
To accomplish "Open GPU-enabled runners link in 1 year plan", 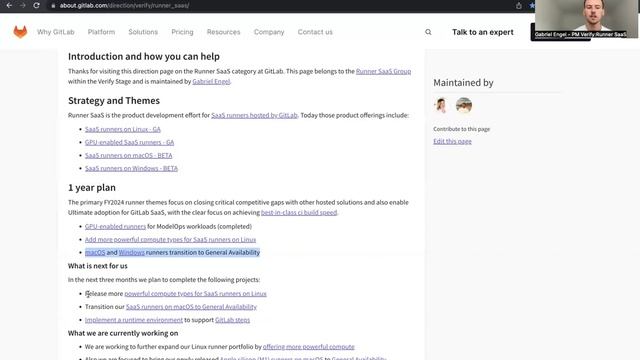I will coord(115,226).
